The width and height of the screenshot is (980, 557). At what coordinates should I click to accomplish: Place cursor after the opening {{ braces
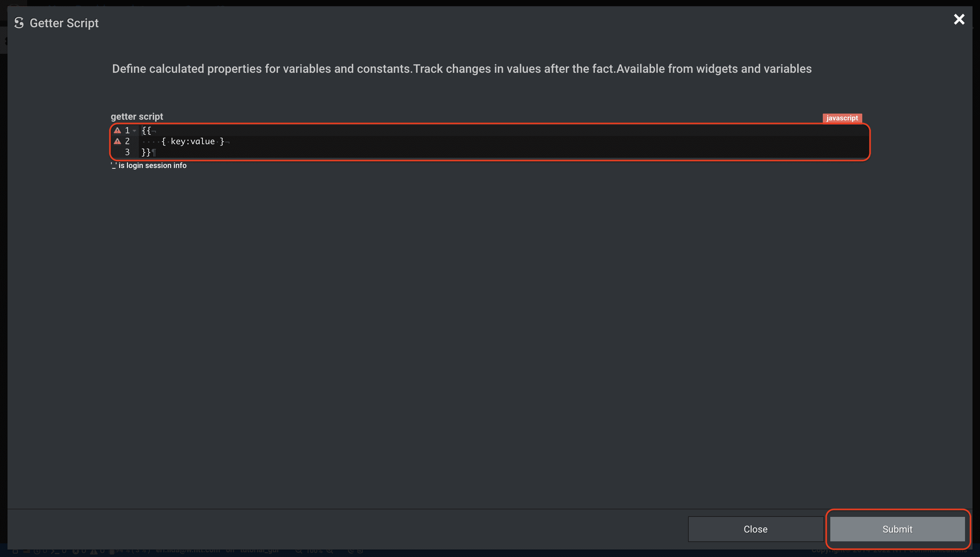coord(152,131)
